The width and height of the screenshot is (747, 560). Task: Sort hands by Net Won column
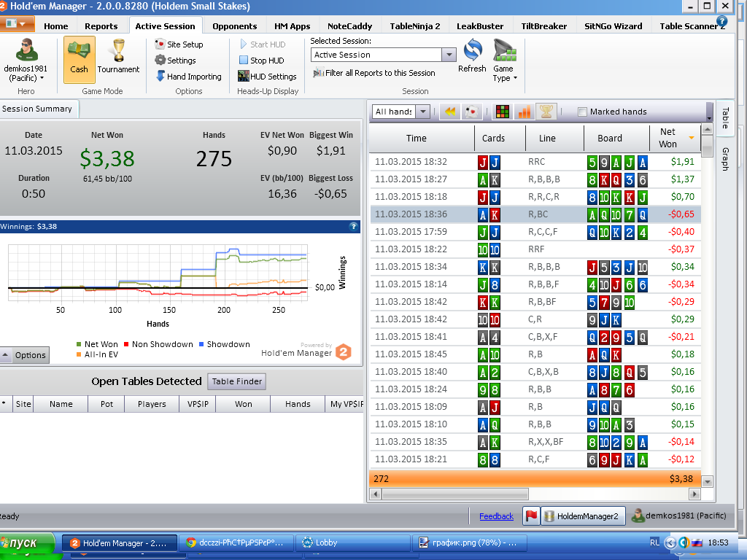tap(675, 138)
